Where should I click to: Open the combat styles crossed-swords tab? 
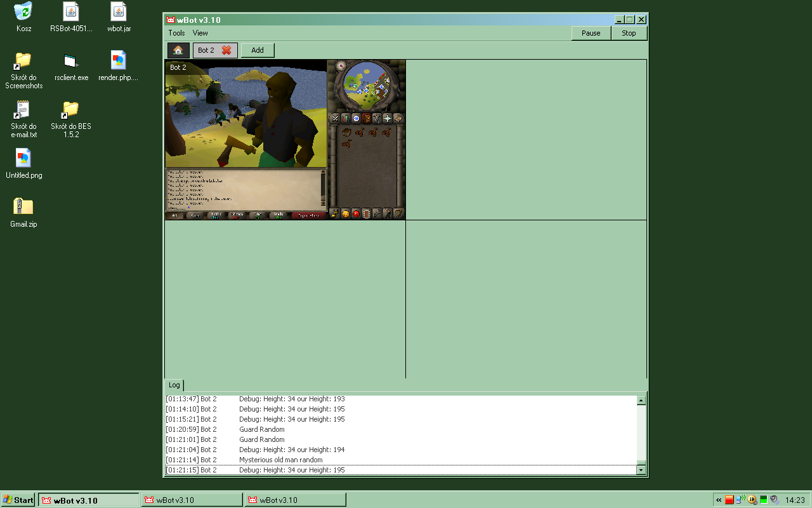335,119
